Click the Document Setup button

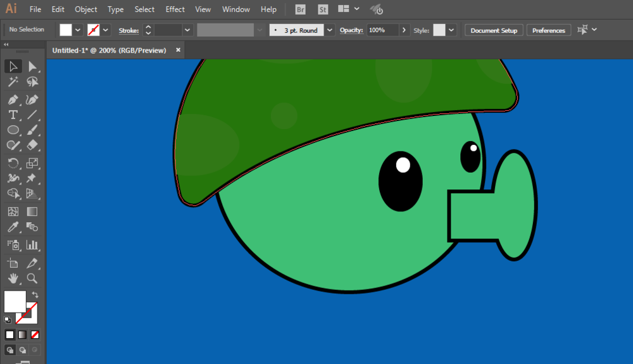pos(494,30)
